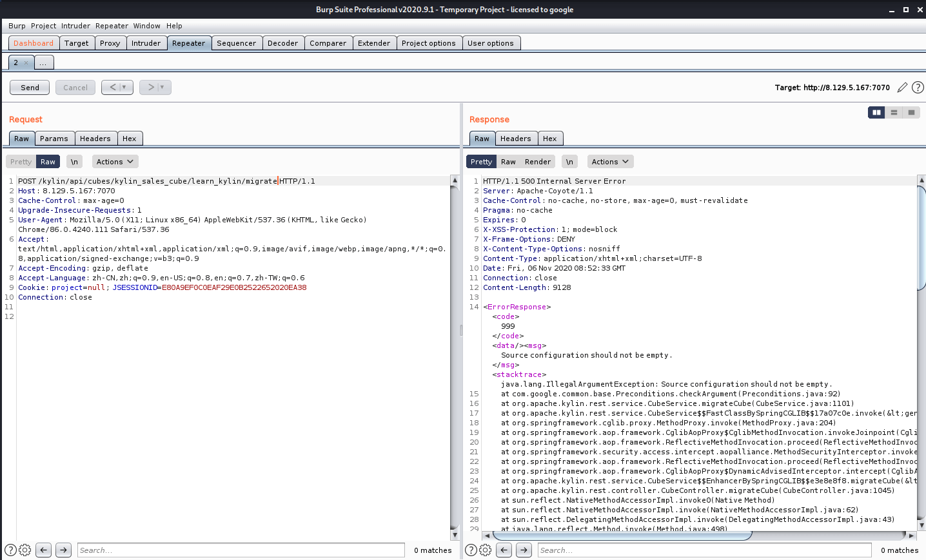Select side-by-side split layout icon

876,112
